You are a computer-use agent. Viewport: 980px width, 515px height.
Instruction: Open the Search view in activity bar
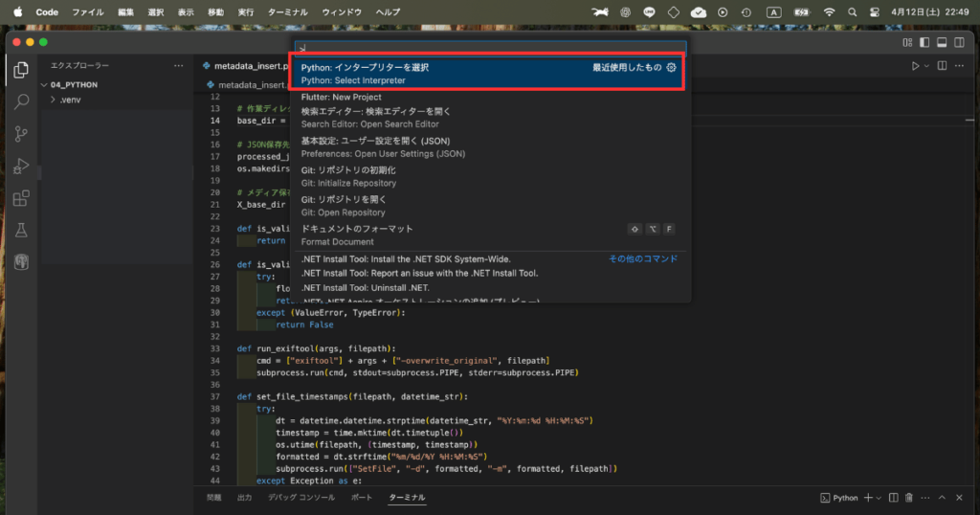coord(21,101)
